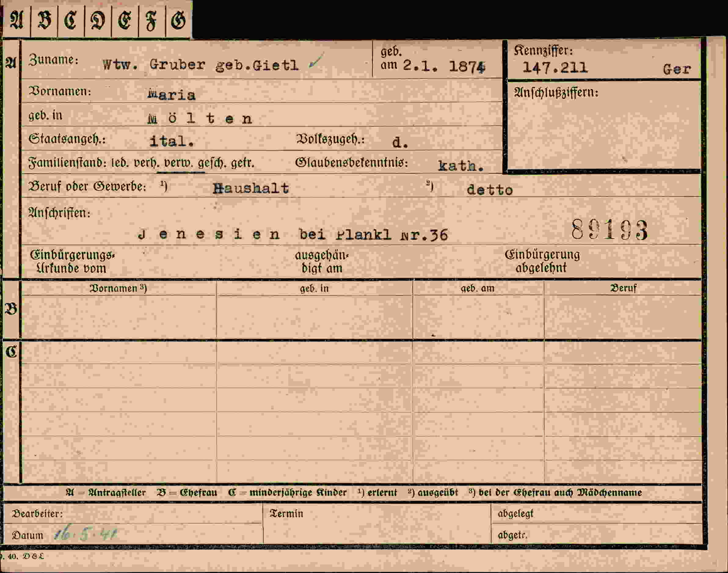Screen dimensions: 728x573
Task: Click the 'Anschlußziffern:' label
Action: pyautogui.click(x=556, y=92)
